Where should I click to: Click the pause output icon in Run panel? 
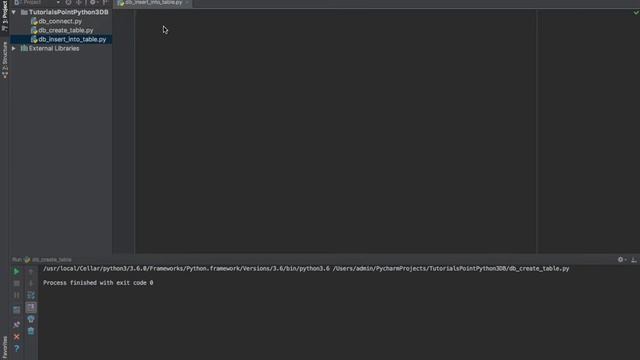point(16,295)
